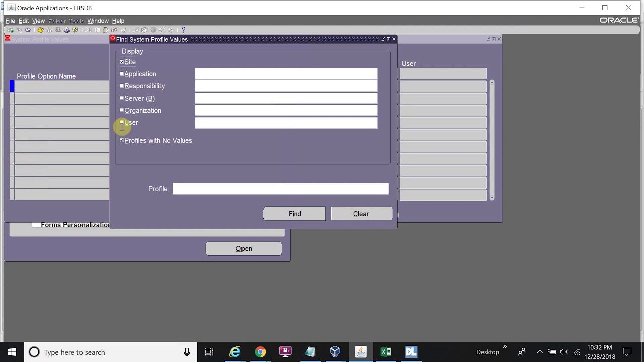
Task: Click the Paste clipboard toolbar icon
Action: click(x=106, y=30)
